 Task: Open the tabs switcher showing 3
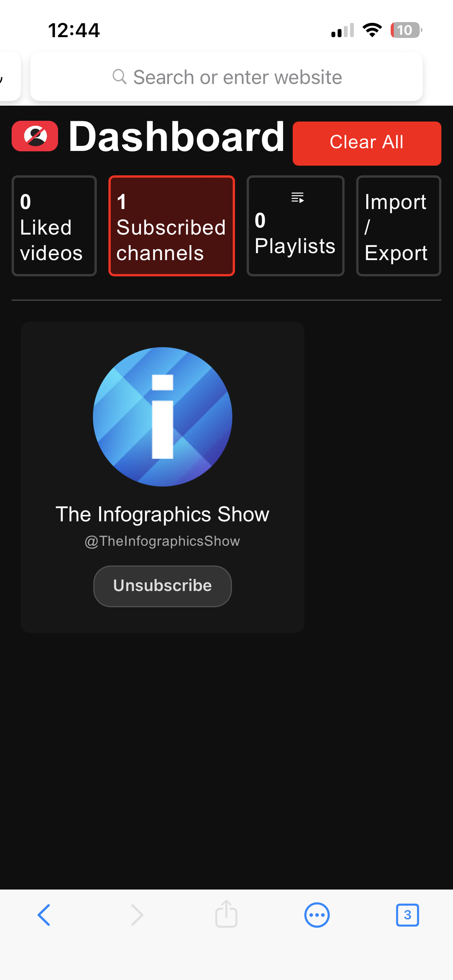(407, 915)
